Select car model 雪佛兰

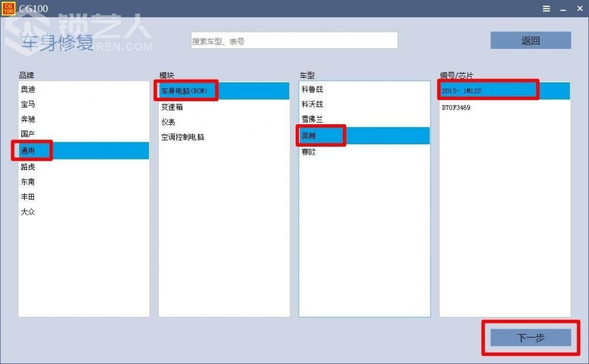pyautogui.click(x=365, y=120)
